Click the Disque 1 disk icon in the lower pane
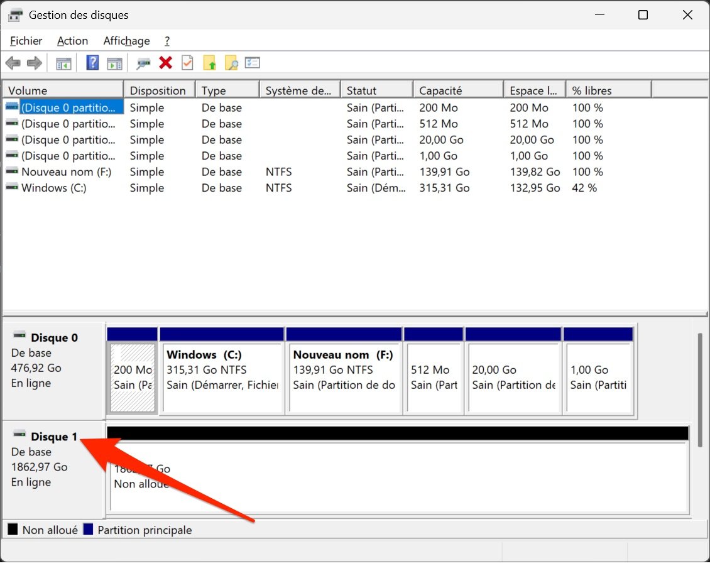The width and height of the screenshot is (710, 588). coord(19,435)
